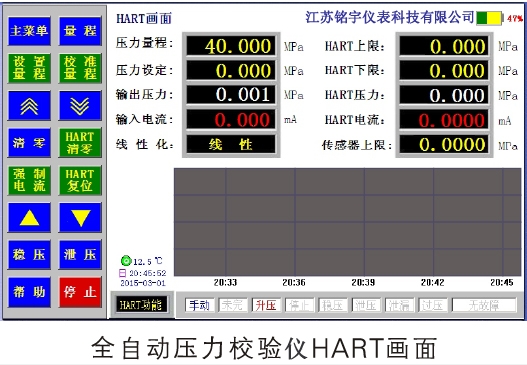Select the 量程 range button
Image resolution: width=527 pixels, height=365 pixels.
pyautogui.click(x=80, y=31)
